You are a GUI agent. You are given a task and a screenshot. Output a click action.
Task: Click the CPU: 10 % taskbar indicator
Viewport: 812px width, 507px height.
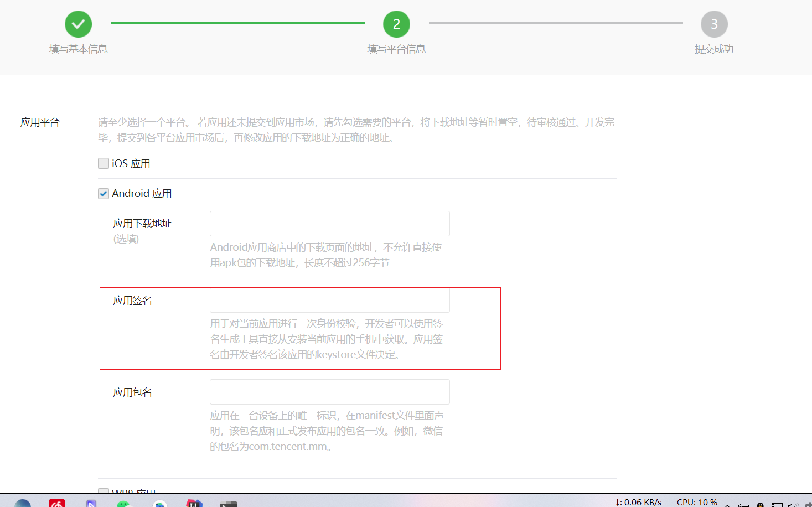pos(697,502)
